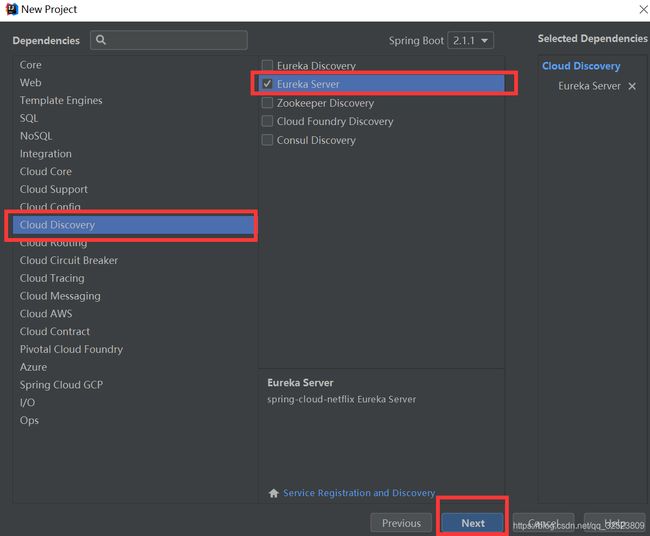
Task: Tick the Cloud Foundry Discovery checkbox
Action: pos(267,121)
